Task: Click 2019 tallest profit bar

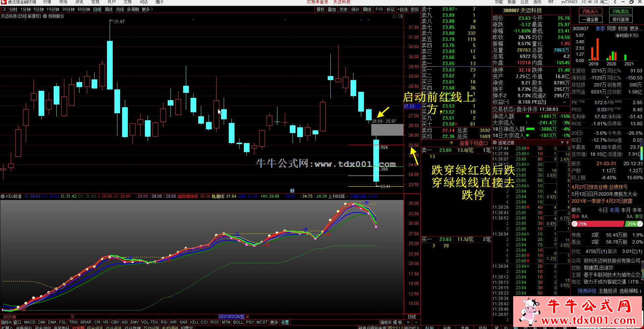Action: 597,49
